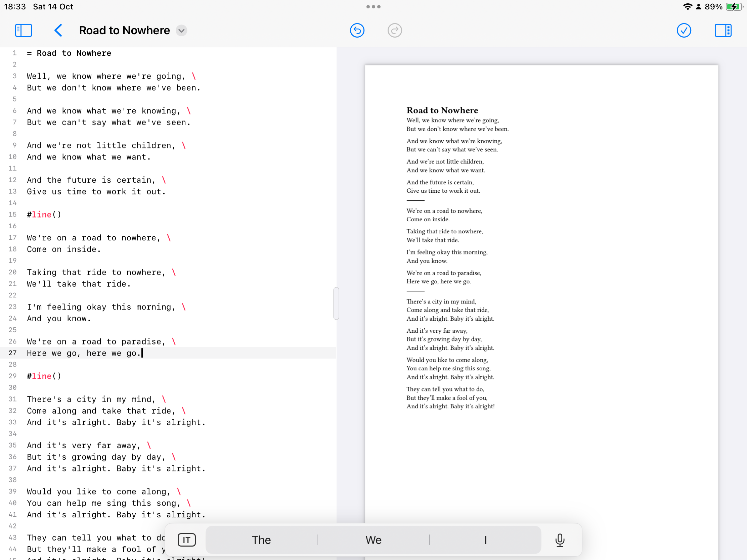Tap the blue checkmark circle icon
747x560 pixels.
(x=684, y=30)
